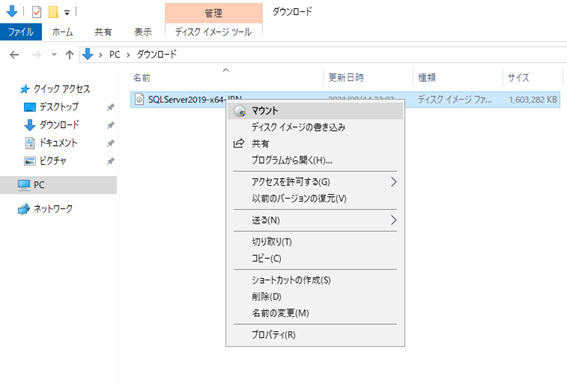Image resolution: width=567 pixels, height=386 pixels.
Task: Click the quick access star icon
Action: pos(25,89)
